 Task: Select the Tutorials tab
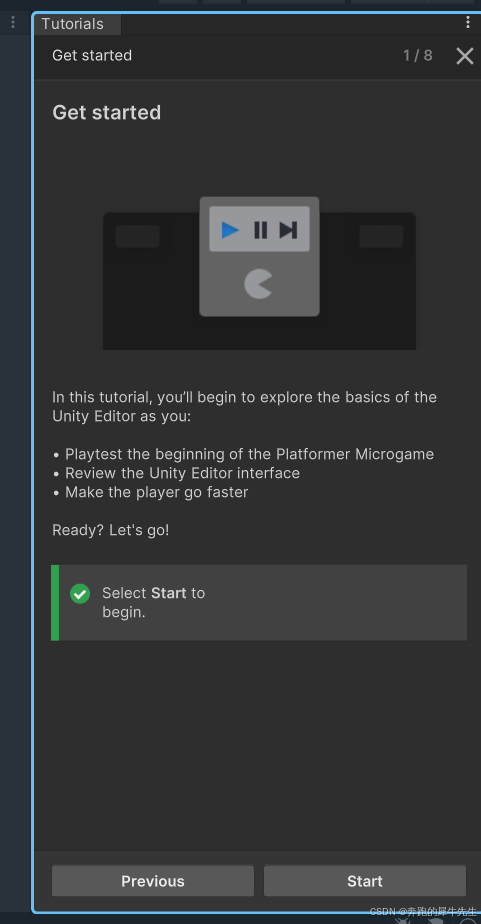tap(77, 24)
